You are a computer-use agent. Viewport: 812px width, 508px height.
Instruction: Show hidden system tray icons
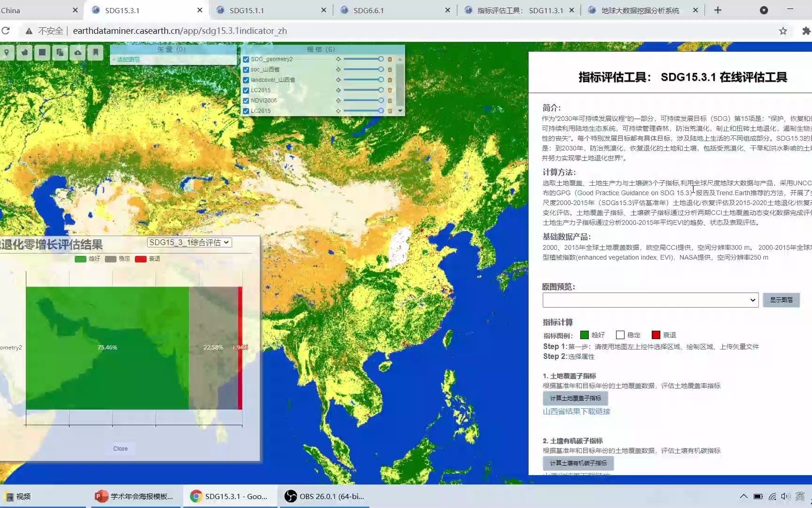click(x=743, y=496)
